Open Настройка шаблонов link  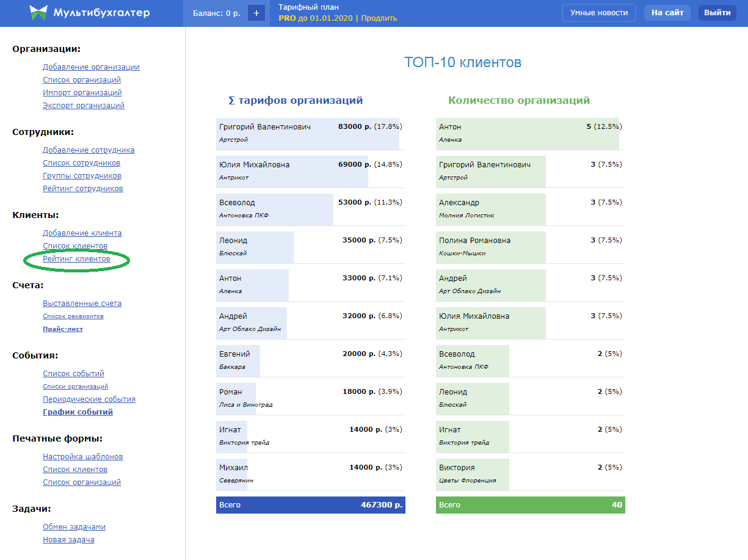[83, 457]
